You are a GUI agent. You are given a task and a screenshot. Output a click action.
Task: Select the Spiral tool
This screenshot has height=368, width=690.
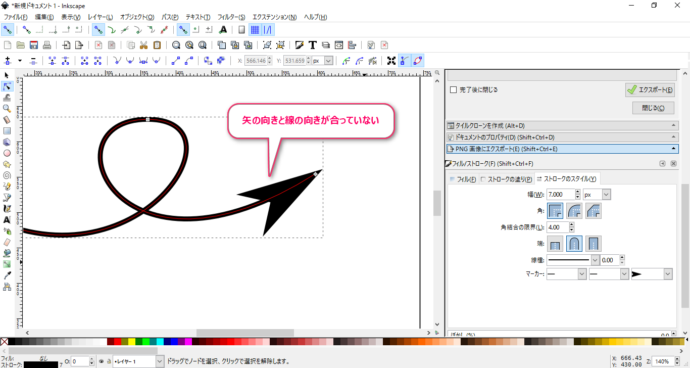pyautogui.click(x=7, y=175)
